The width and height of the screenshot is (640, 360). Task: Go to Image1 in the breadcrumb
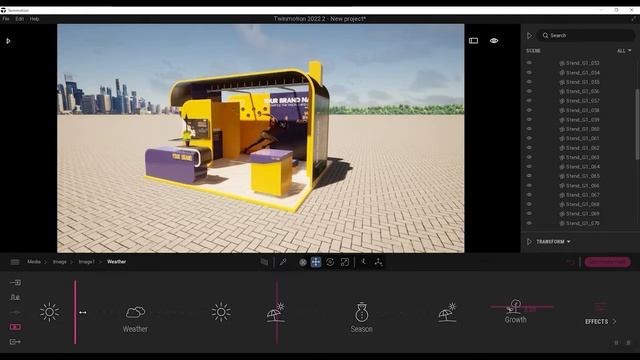click(87, 262)
